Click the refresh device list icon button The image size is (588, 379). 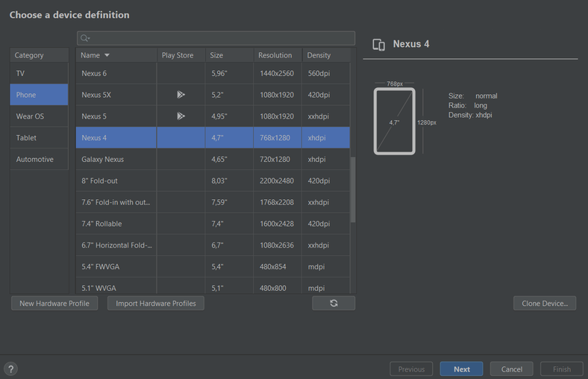[x=334, y=303]
